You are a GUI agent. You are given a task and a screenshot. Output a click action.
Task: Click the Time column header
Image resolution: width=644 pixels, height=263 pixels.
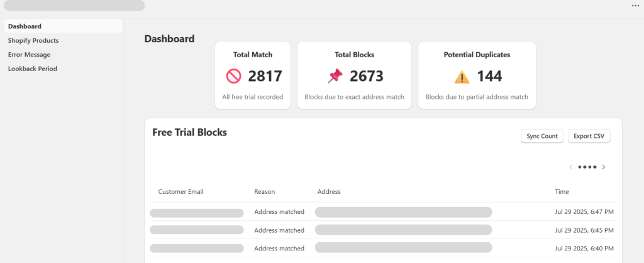562,191
